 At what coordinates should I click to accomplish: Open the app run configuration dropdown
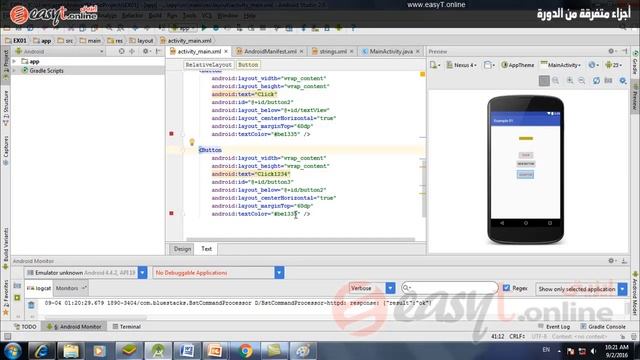[x=182, y=28]
